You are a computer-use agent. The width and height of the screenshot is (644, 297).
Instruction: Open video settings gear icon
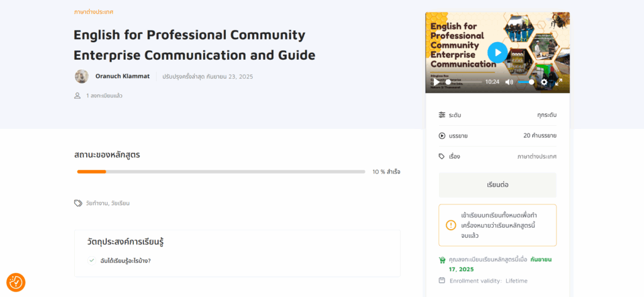pyautogui.click(x=544, y=82)
